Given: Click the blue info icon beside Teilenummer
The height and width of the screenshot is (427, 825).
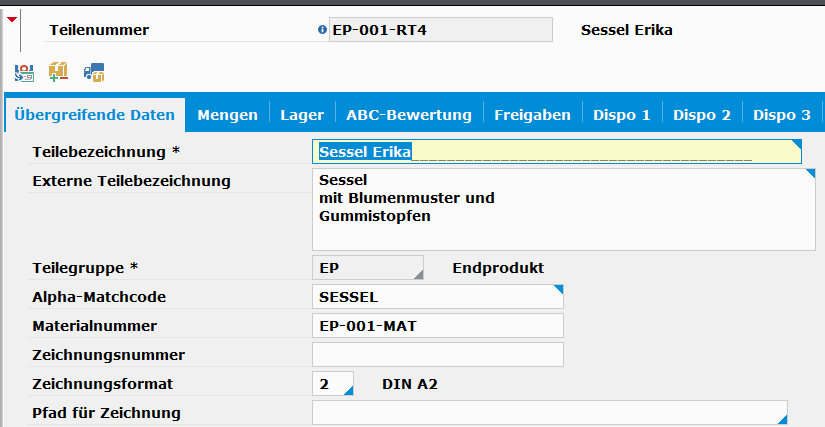Looking at the screenshot, I should (x=323, y=30).
